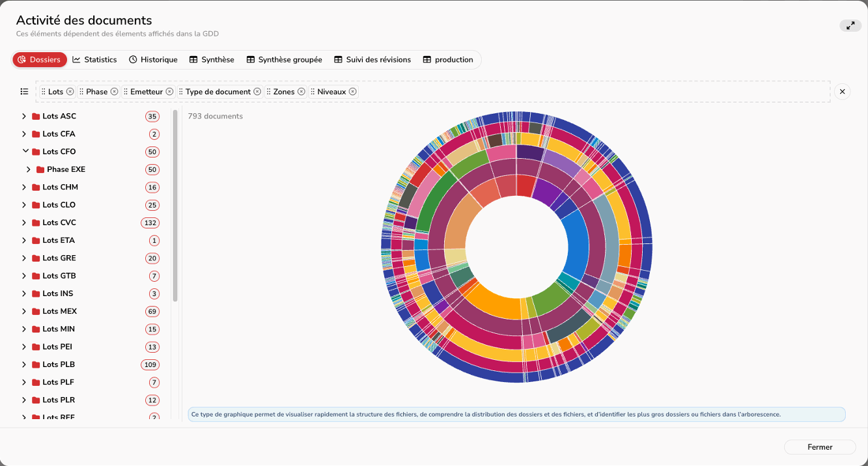Click the drag handle of the Lots chip
The height and width of the screenshot is (466, 868).
[44, 92]
